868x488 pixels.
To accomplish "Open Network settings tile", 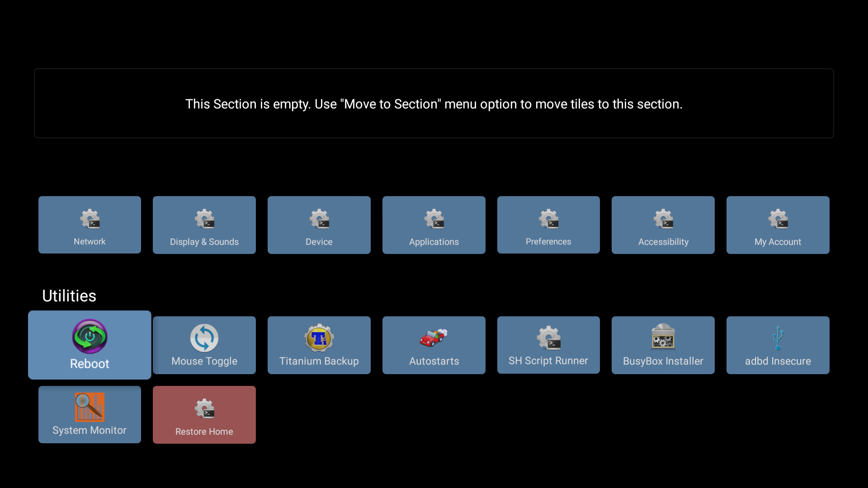I will click(x=90, y=225).
